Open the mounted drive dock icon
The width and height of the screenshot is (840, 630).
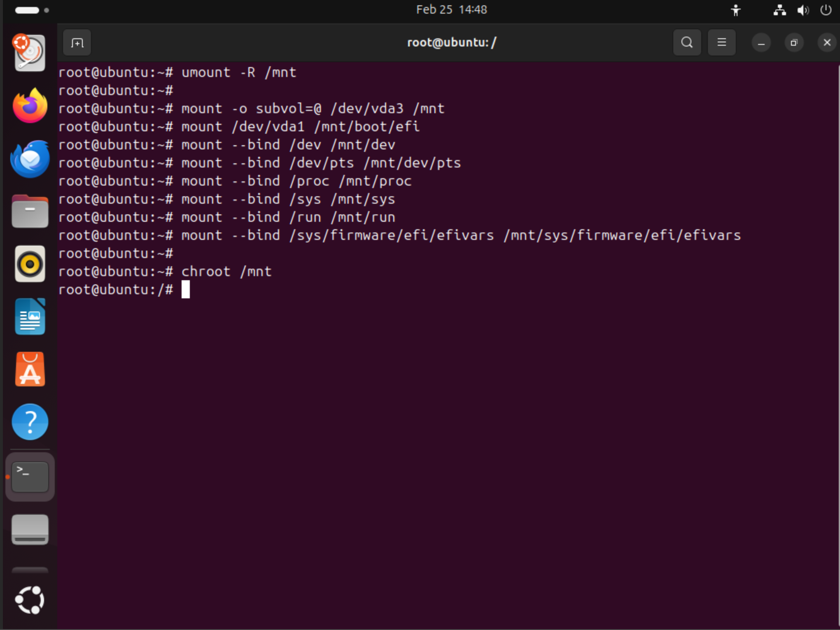click(x=30, y=530)
